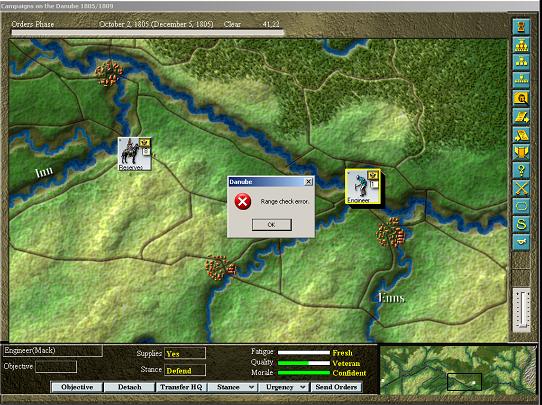The width and height of the screenshot is (542, 405).
Task: Click the bugle horn icon
Action: click(521, 242)
